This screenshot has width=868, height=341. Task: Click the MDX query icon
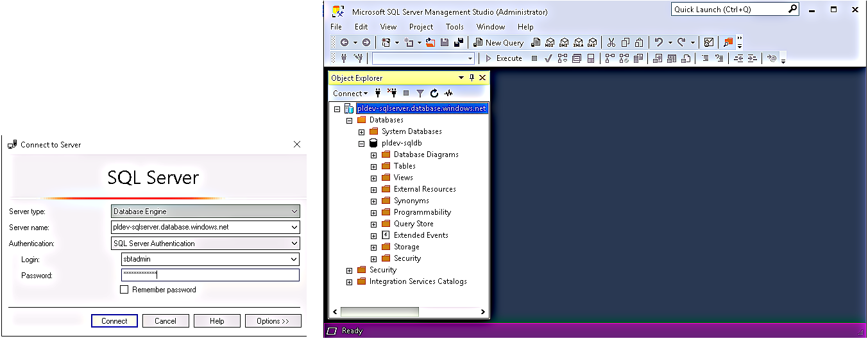coord(549,42)
